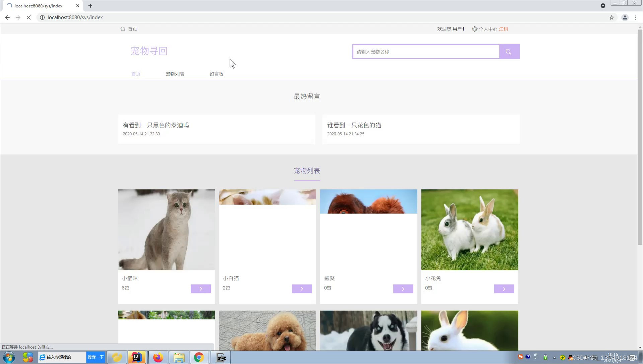Click the vertical page scrollbar thumb

pyautogui.click(x=640, y=137)
